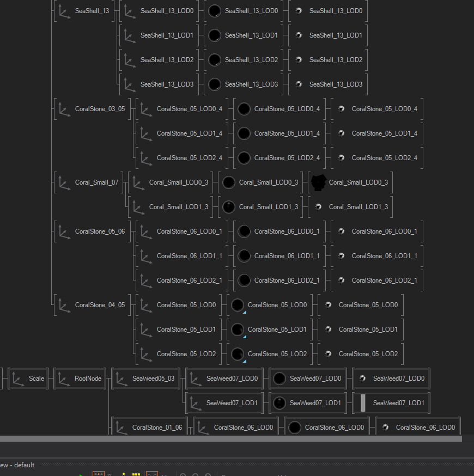
Task: Click the "default" view panel title
Action: coord(24,465)
